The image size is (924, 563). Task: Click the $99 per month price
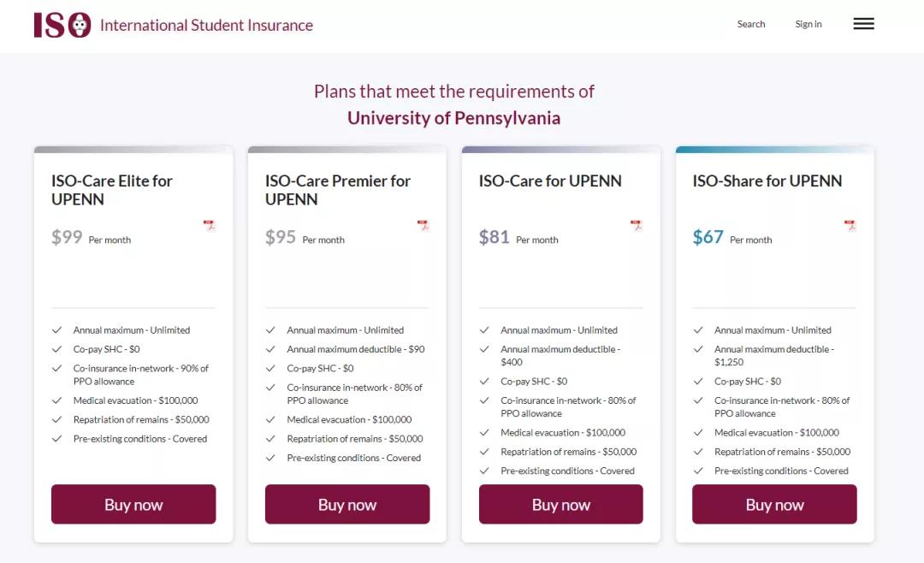[68, 238]
